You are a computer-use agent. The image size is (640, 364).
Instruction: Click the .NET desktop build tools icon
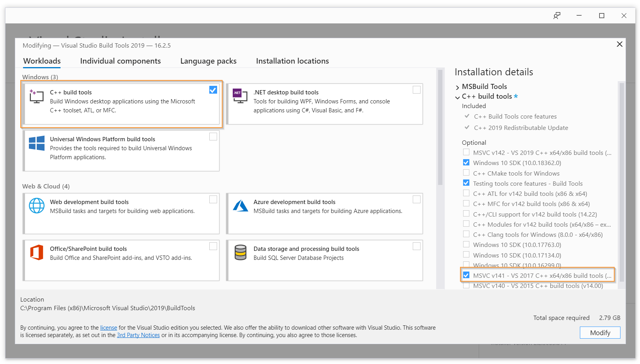point(240,96)
